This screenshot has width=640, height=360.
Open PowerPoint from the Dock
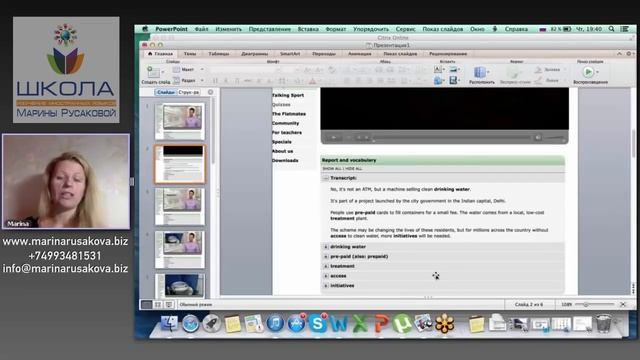381,324
